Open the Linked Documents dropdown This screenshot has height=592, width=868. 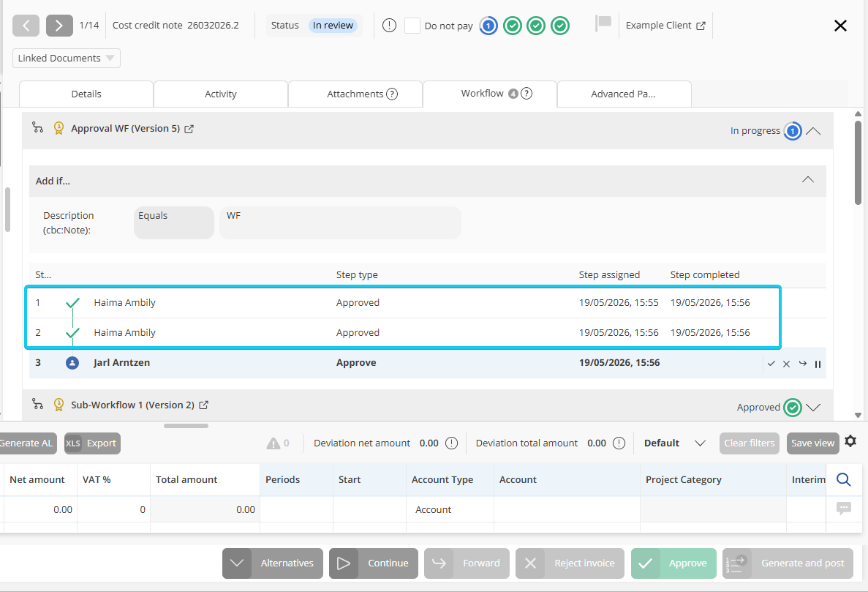(67, 58)
